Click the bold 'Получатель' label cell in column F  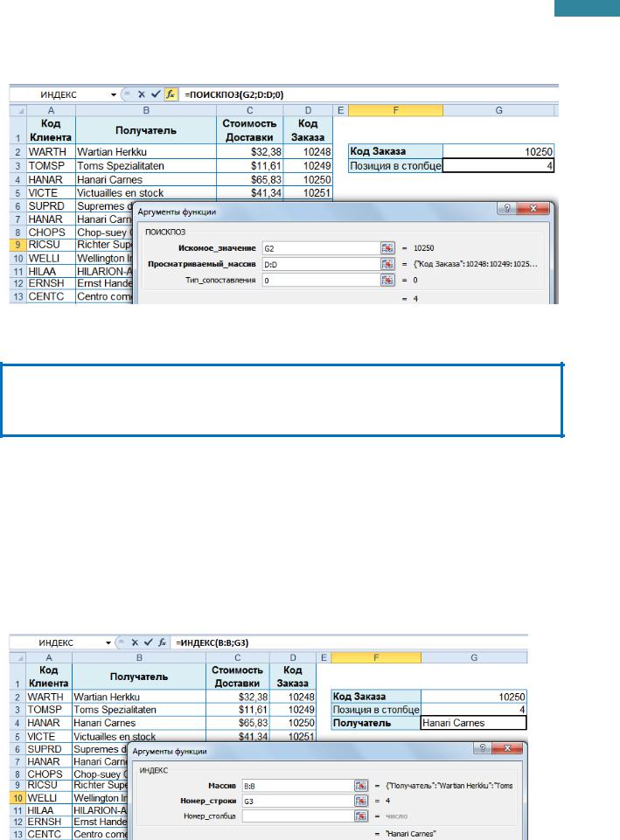(x=376, y=723)
